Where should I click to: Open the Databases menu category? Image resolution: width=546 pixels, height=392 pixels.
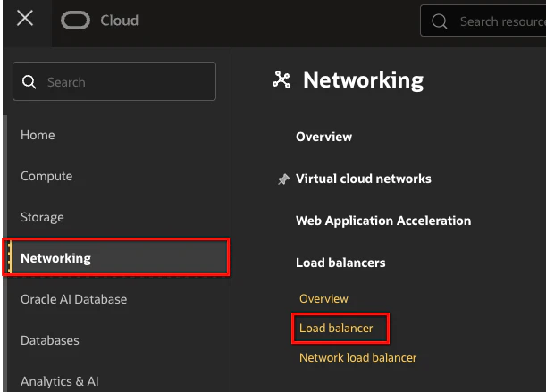pyautogui.click(x=50, y=340)
